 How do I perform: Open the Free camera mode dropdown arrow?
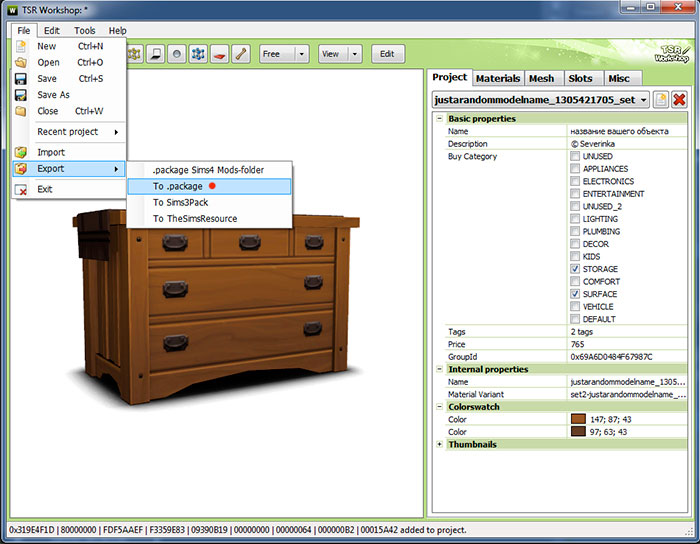[302, 54]
